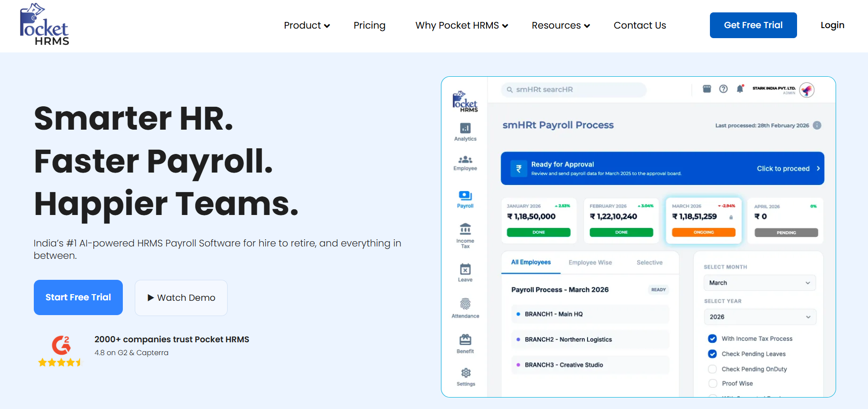Image resolution: width=868 pixels, height=409 pixels.
Task: Click the help question-mark icon
Action: 723,89
